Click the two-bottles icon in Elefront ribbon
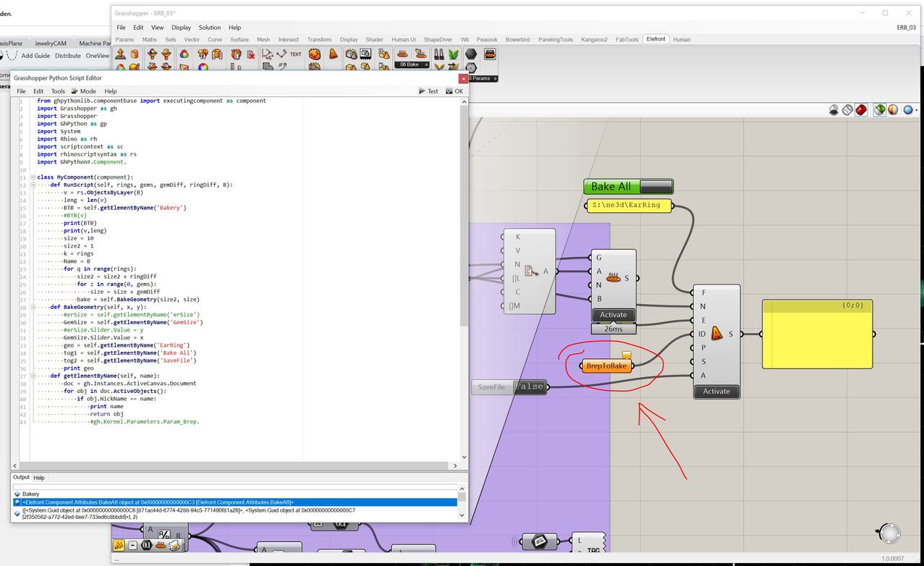The height and width of the screenshot is (566, 924). pos(438,54)
